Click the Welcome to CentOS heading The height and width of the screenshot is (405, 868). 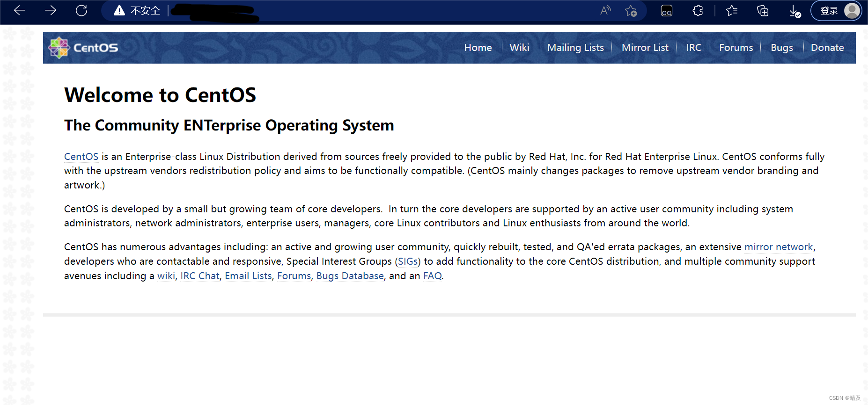point(160,95)
